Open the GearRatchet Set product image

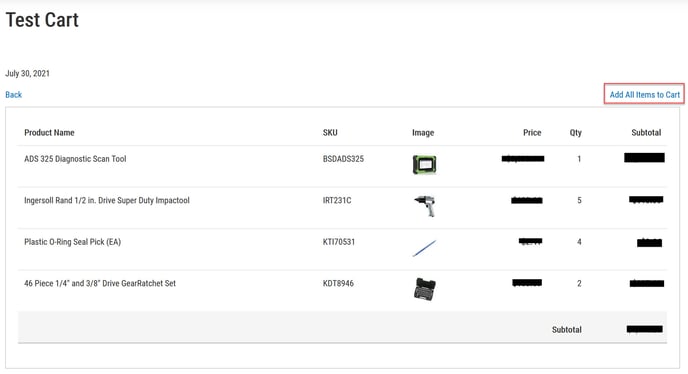424,289
